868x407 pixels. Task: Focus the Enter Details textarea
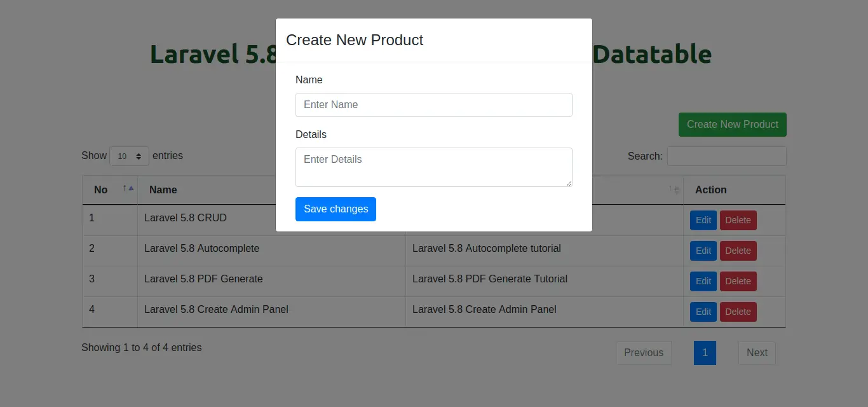point(433,167)
